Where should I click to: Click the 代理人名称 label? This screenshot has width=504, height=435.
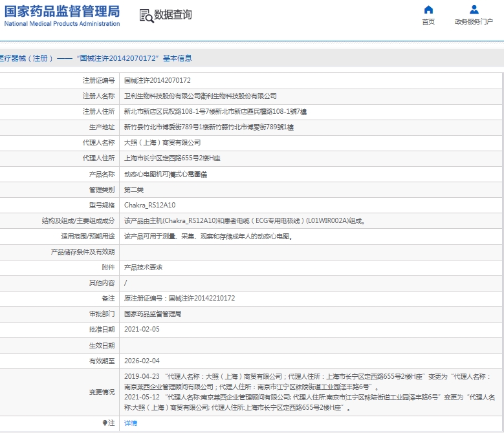click(99, 143)
